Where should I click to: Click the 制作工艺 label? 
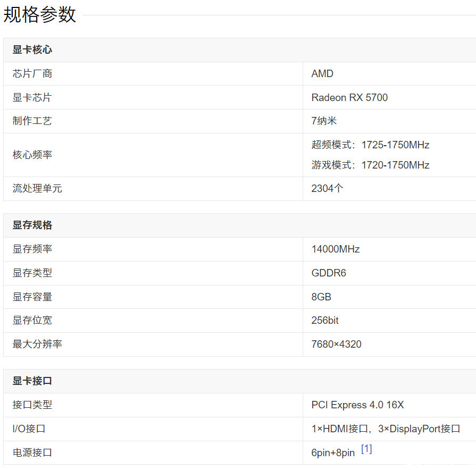point(32,121)
